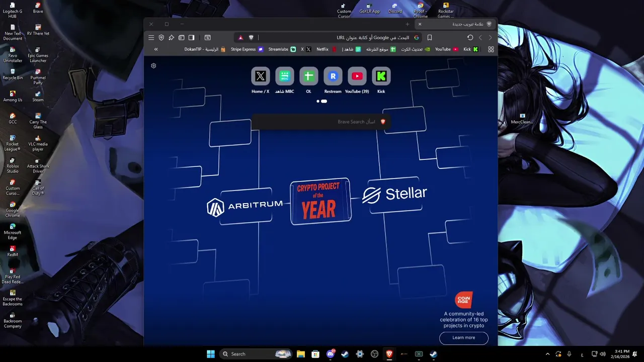Select the Rockstar Games desktop icon
The height and width of the screenshot is (362, 644).
coord(446,10)
